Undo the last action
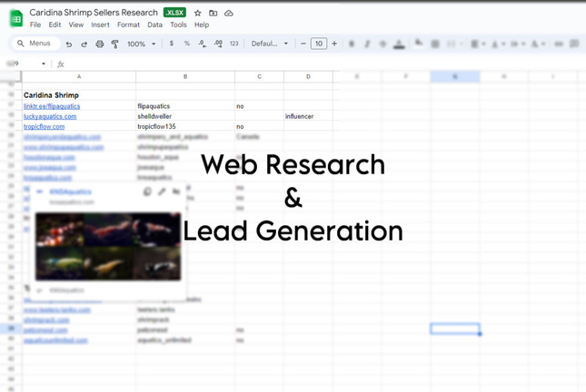Image resolution: width=586 pixels, height=392 pixels. 69,44
